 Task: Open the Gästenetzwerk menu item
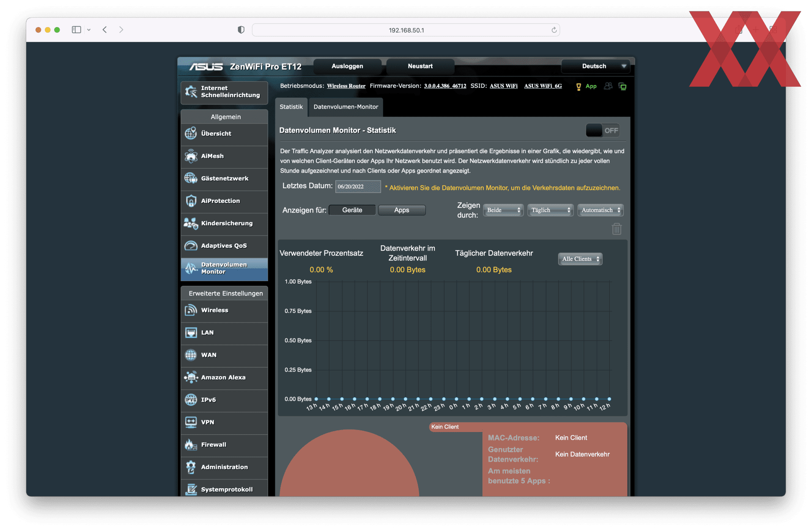click(x=225, y=178)
